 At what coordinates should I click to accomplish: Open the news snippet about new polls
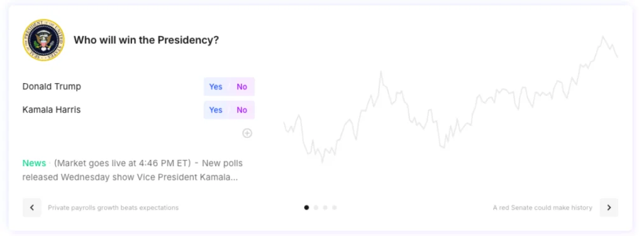pyautogui.click(x=133, y=171)
